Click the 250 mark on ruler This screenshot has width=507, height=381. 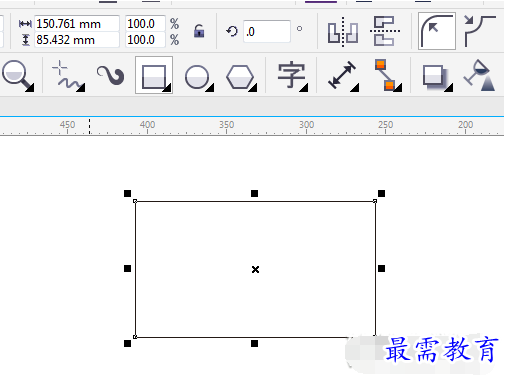pos(386,125)
